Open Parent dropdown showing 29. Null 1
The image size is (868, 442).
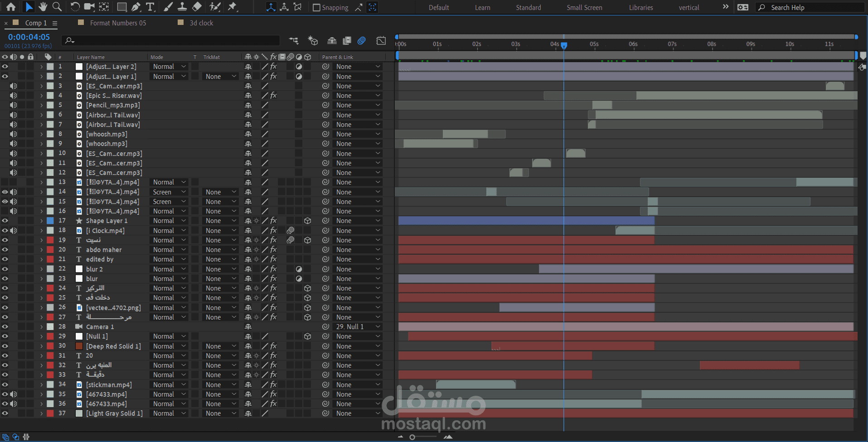[x=358, y=327]
